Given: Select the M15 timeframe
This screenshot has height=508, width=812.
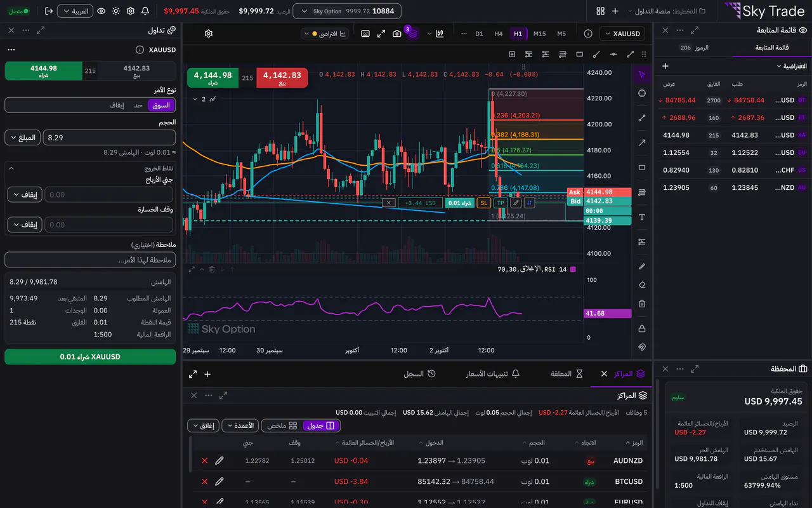Looking at the screenshot, I should [539, 34].
